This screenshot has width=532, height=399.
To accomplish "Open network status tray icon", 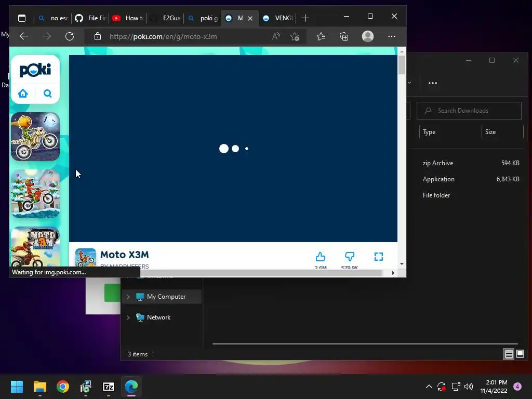I will click(x=456, y=387).
